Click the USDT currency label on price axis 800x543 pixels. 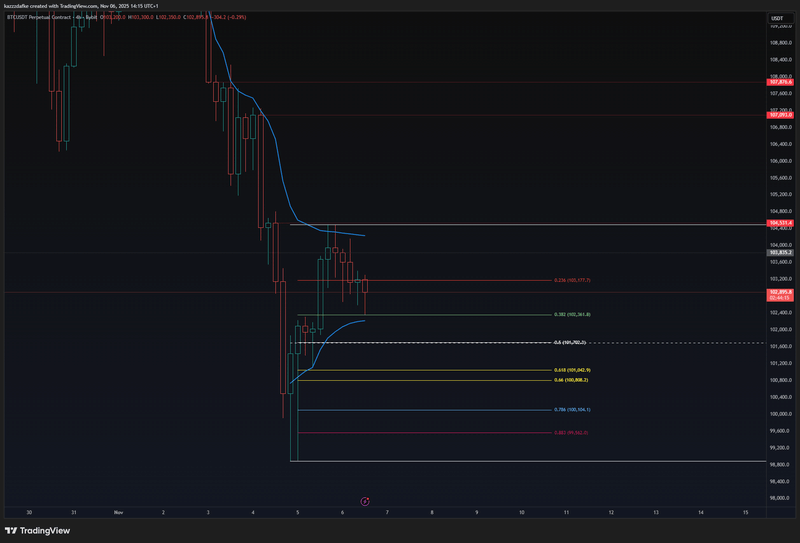pos(777,18)
